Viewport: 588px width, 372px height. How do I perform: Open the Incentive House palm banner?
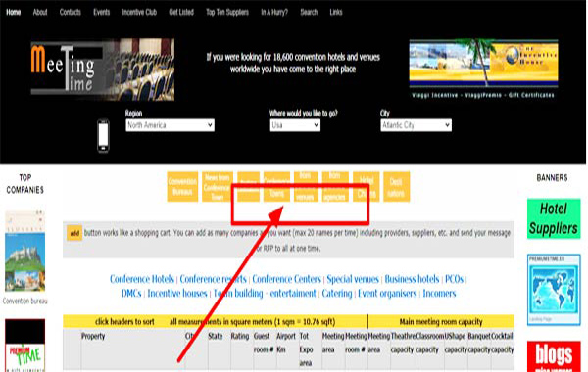point(483,64)
